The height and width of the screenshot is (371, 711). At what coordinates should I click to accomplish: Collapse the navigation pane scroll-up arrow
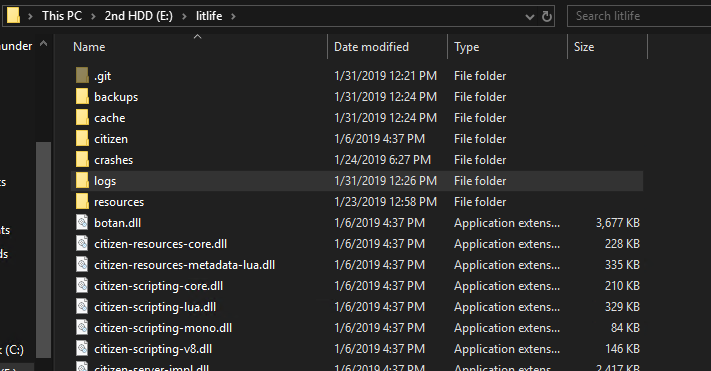click(44, 44)
